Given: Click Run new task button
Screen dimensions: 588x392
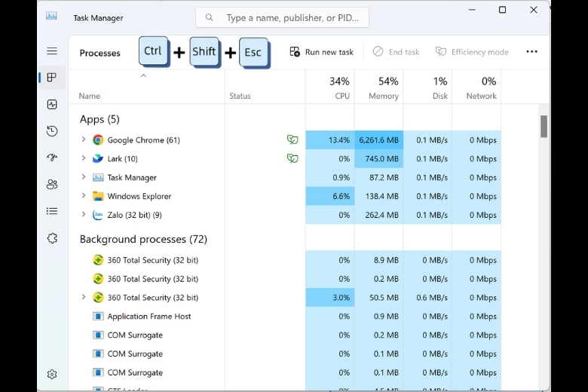Looking at the screenshot, I should (322, 52).
